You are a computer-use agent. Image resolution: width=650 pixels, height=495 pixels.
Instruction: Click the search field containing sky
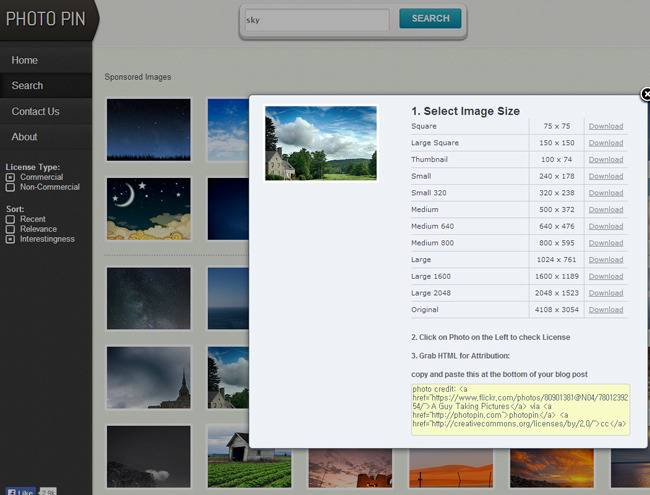314,19
